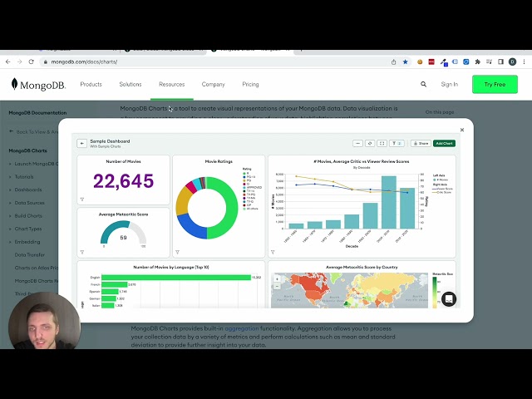Click the share page icon in address bar

tap(393, 62)
